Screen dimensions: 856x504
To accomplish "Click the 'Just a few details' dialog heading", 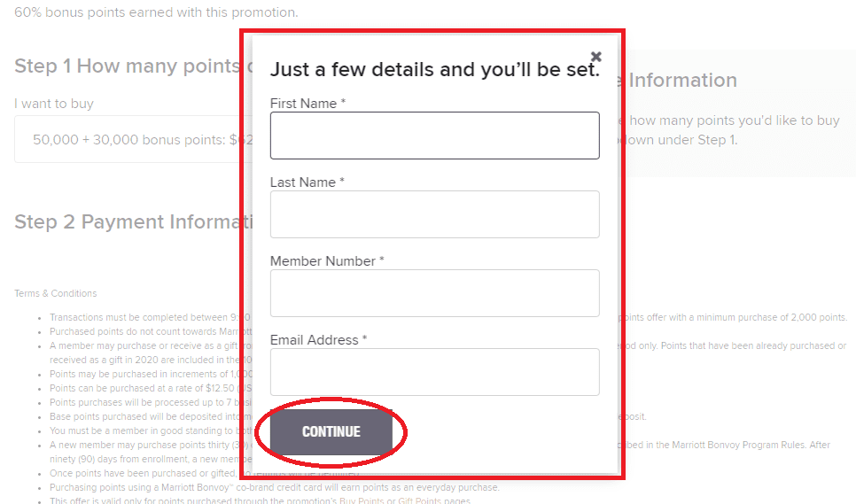I will [434, 70].
